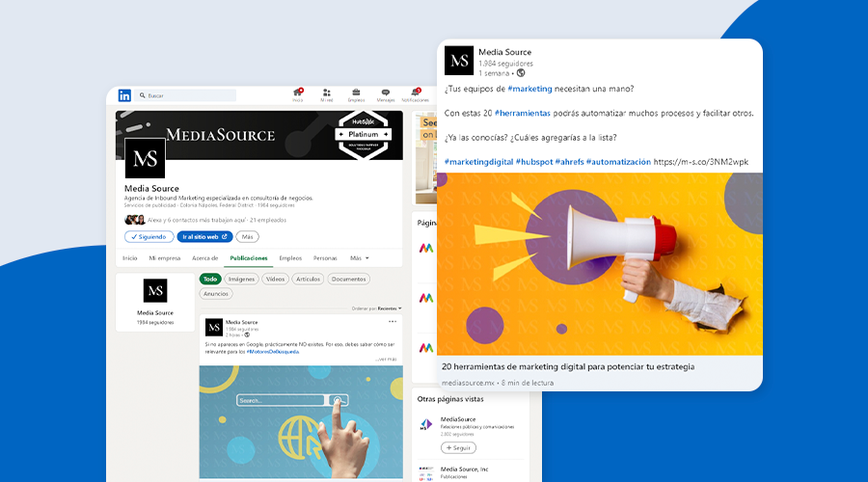Switch to the Empleos page tab
This screenshot has width=868, height=482.
[x=290, y=258]
